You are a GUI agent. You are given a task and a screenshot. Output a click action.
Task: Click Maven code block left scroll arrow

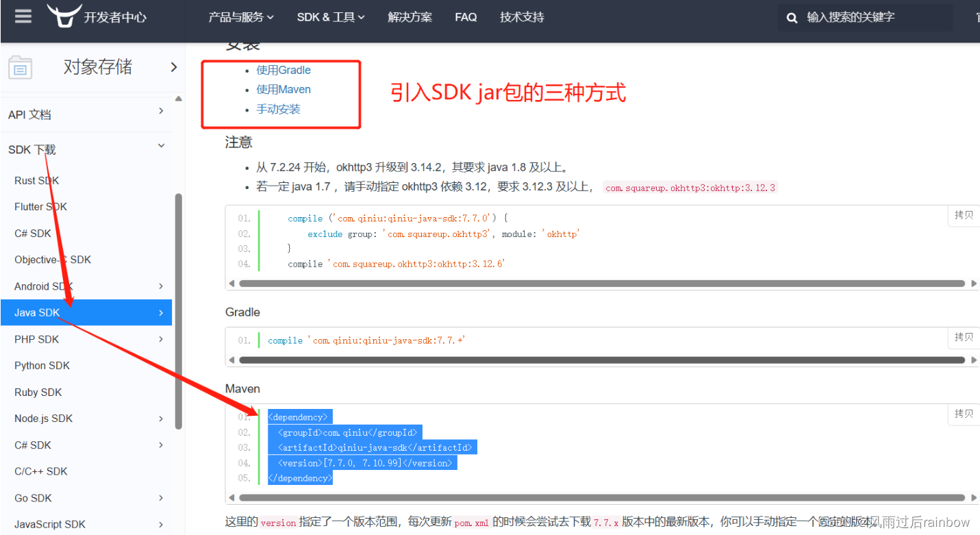[x=231, y=498]
